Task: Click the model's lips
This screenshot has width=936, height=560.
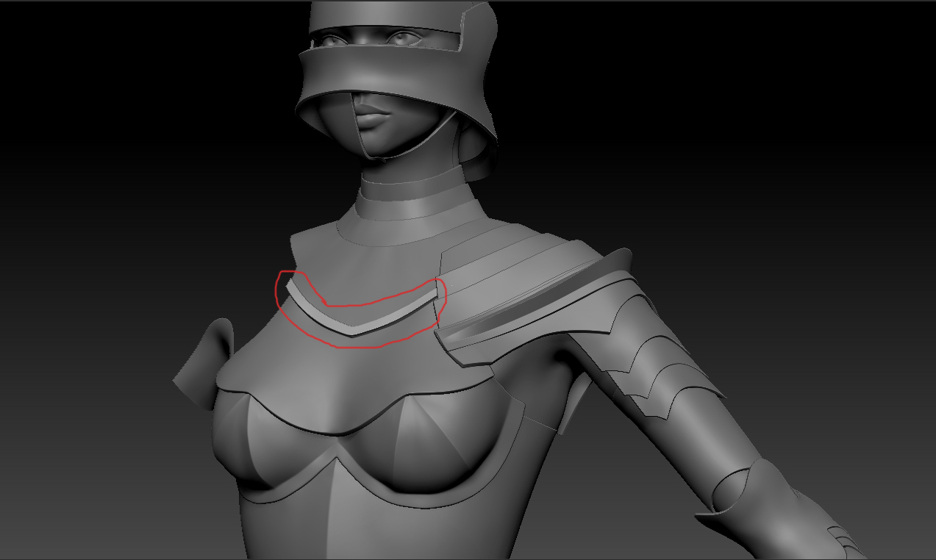Action: click(x=374, y=115)
